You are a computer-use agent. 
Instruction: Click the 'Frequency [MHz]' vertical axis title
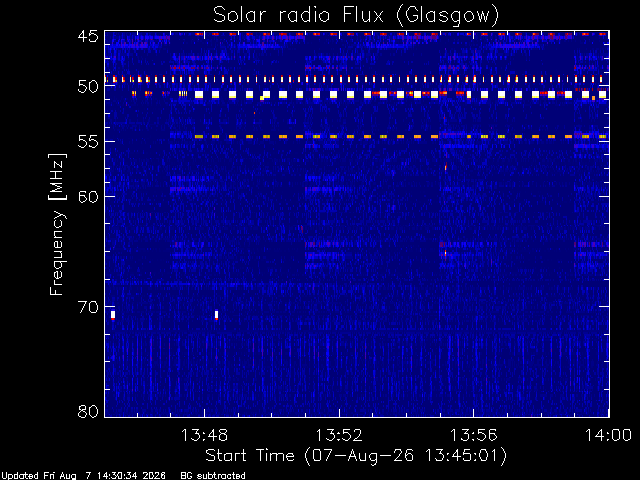pyautogui.click(x=57, y=224)
